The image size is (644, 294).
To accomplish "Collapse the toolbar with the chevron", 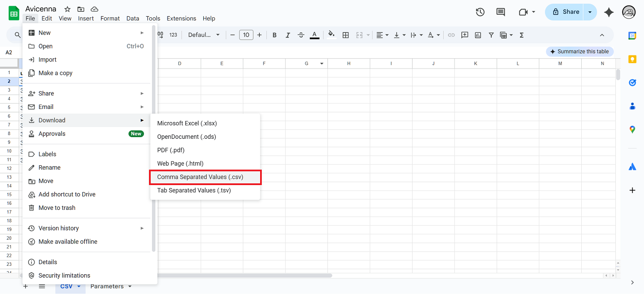I will click(602, 35).
